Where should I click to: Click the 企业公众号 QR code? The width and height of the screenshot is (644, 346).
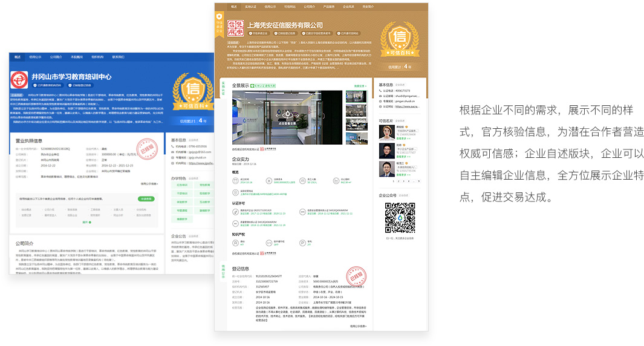[x=400, y=218]
